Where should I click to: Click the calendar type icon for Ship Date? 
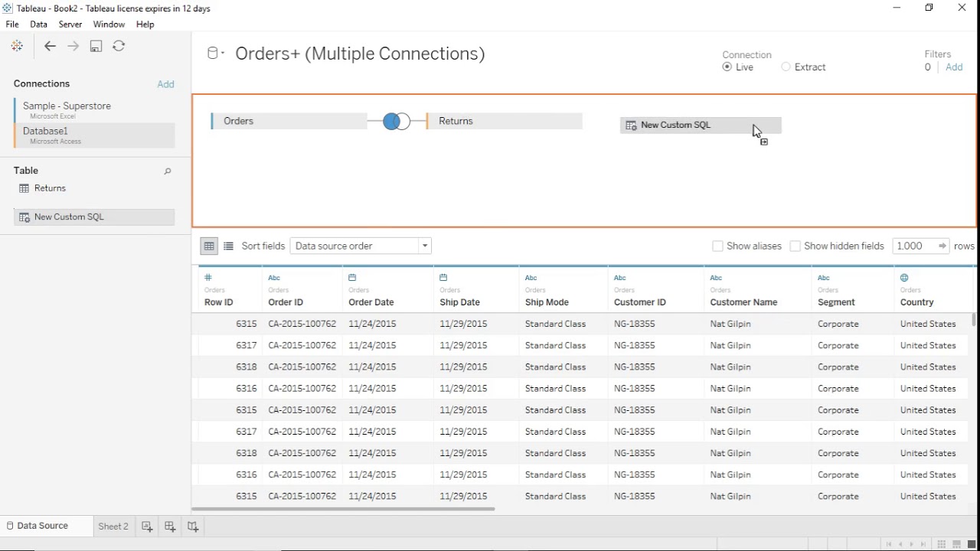point(443,278)
